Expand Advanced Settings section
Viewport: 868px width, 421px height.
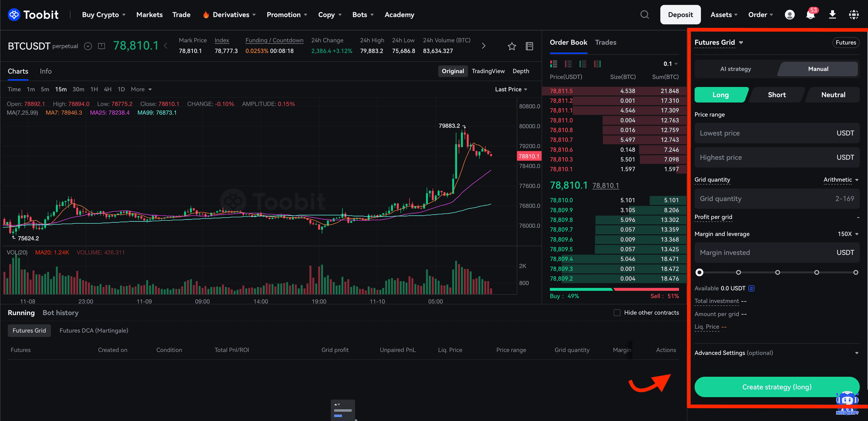click(857, 353)
